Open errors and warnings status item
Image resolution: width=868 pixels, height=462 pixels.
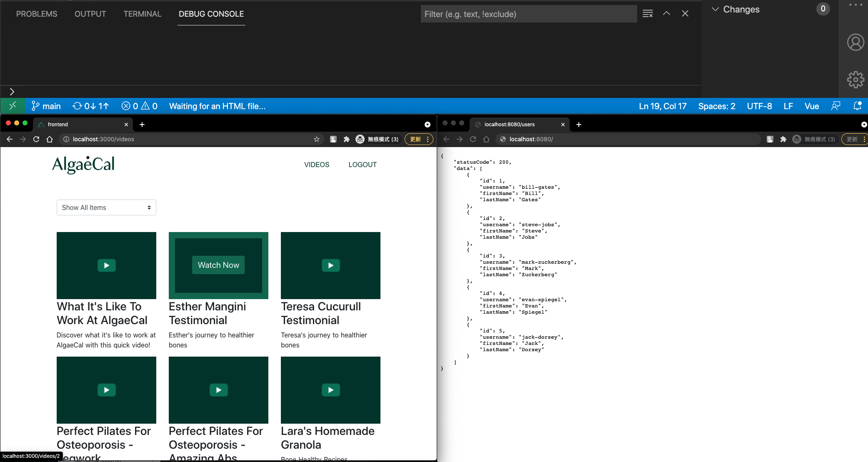pyautogui.click(x=139, y=106)
